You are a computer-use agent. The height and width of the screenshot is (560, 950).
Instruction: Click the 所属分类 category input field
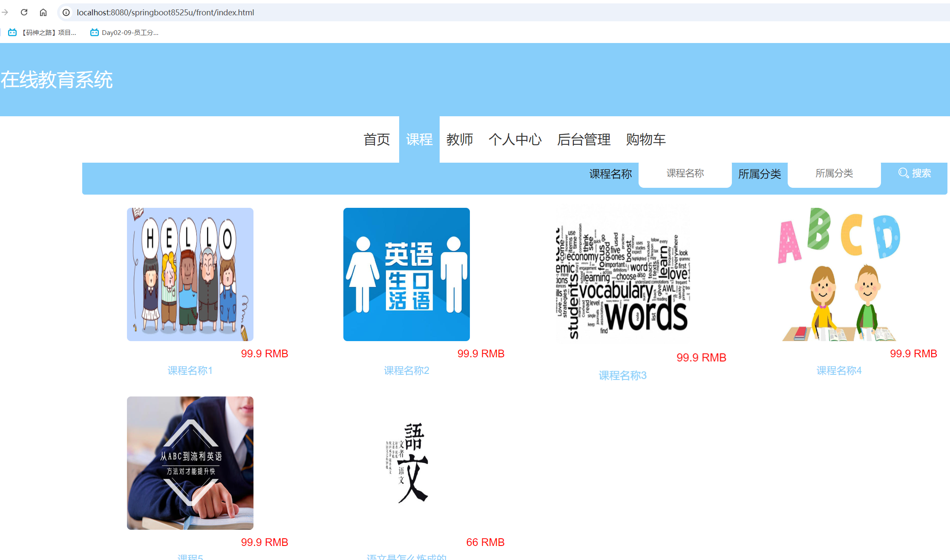834,173
